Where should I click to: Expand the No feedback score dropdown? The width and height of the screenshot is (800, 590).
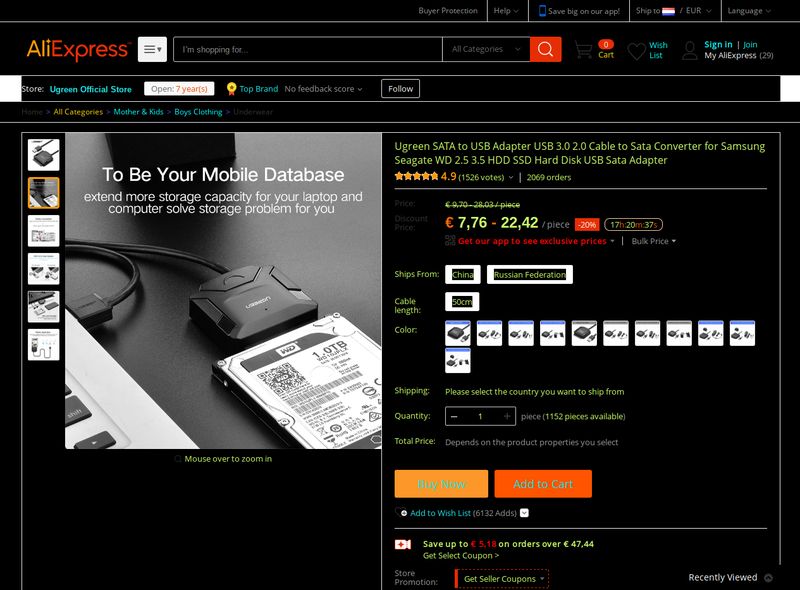[323, 89]
